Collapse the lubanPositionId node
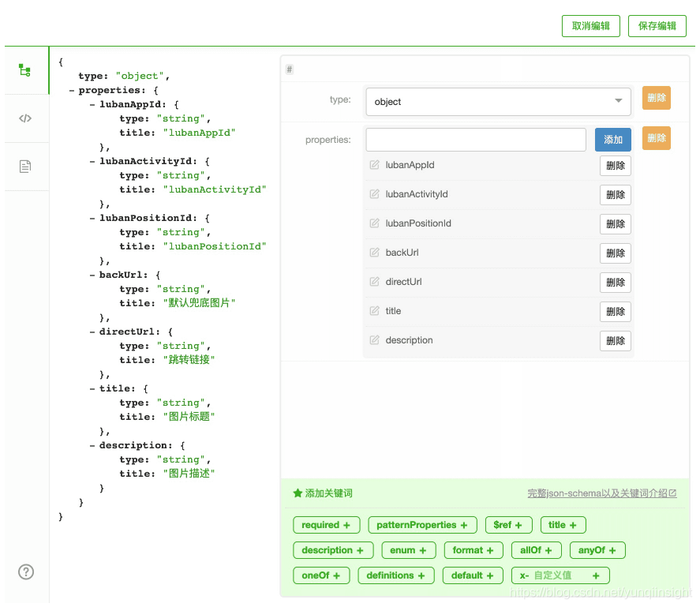Viewport: 700px width, 607px height. point(92,218)
